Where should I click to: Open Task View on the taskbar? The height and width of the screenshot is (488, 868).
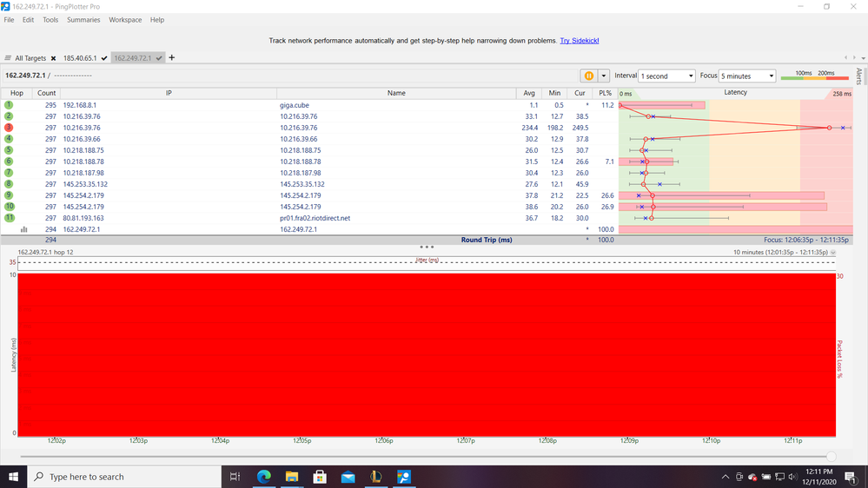235,477
